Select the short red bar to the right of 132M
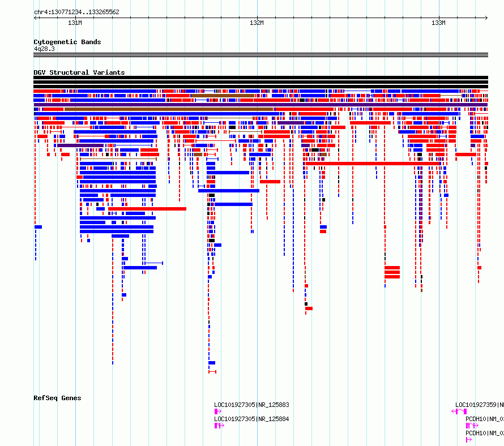Screen dimensions: 504x446 point(270,182)
